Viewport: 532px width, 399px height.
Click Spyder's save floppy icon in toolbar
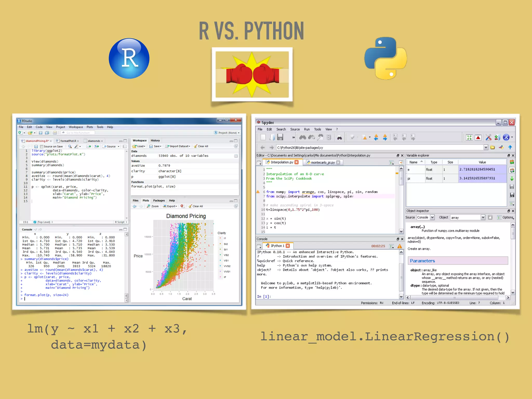(x=280, y=137)
